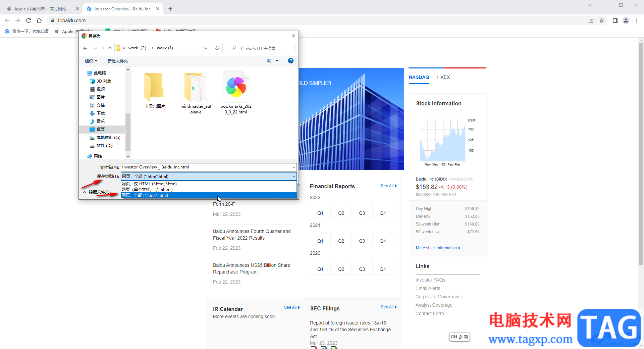Open More stock Information link
Viewport: 644px width, 349px height.
point(438,248)
